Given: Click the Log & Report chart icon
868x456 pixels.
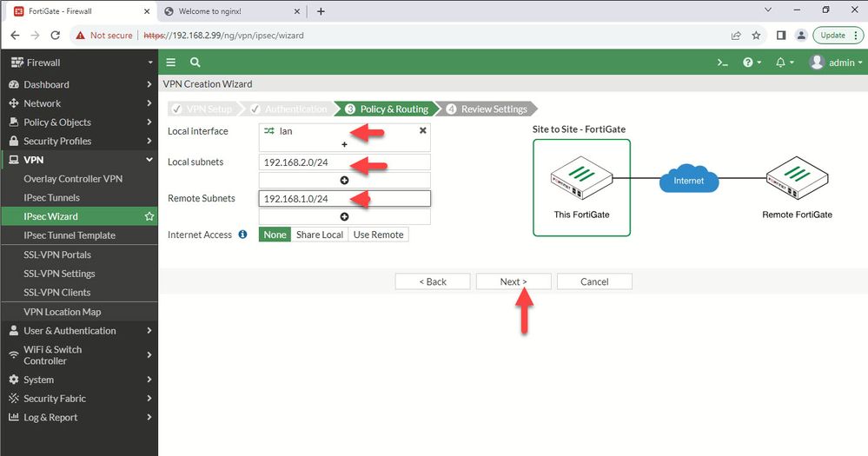Looking at the screenshot, I should pos(14,417).
